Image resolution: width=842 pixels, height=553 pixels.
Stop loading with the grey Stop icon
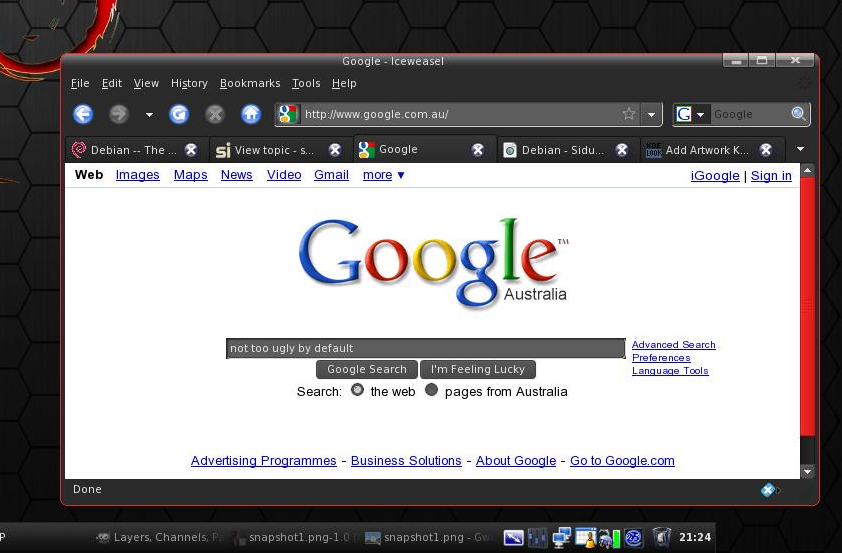coord(215,114)
